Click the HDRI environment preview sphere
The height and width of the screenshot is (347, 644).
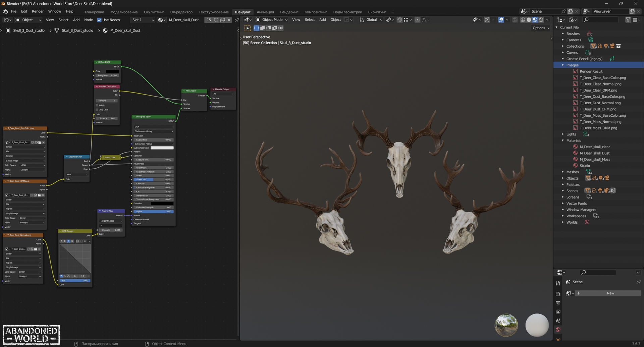[506, 325]
